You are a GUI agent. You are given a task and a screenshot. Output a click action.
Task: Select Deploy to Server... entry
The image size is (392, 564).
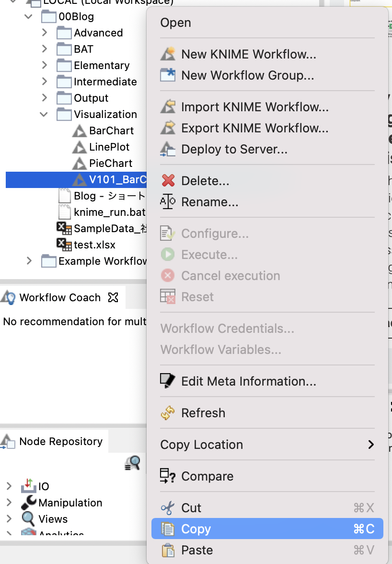click(x=267, y=149)
